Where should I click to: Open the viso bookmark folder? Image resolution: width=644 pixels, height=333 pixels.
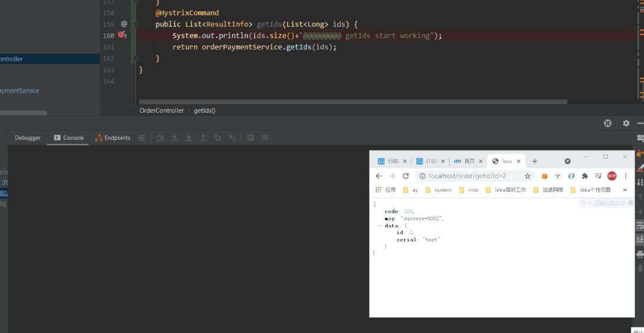[469, 190]
